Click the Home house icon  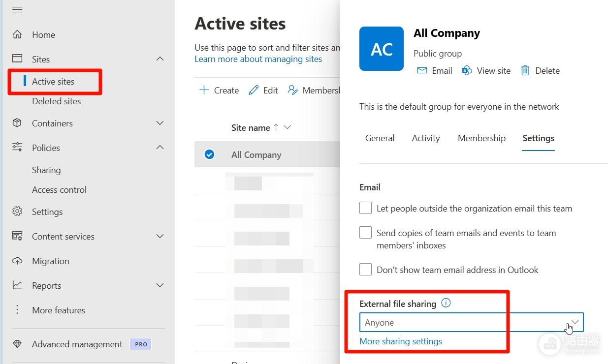click(17, 34)
